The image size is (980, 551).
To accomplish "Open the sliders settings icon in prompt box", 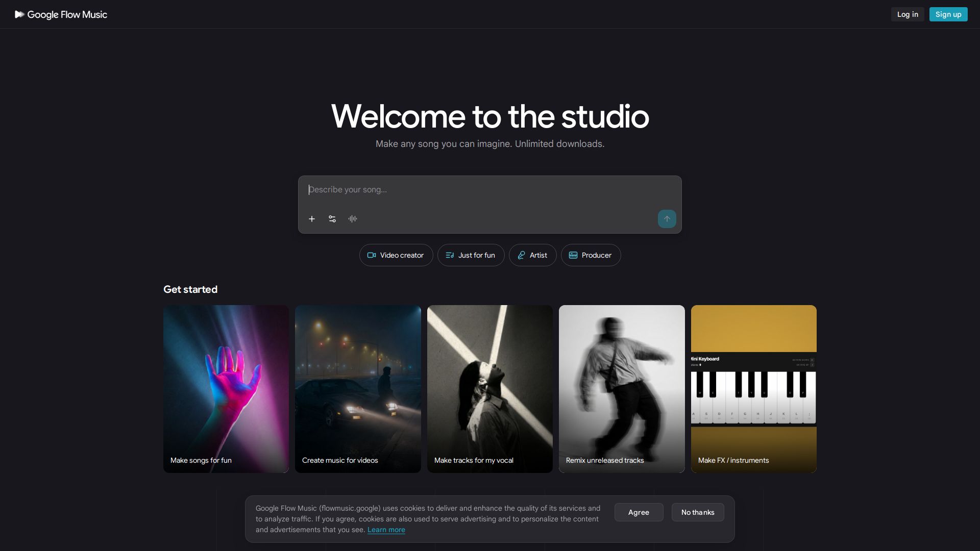I will pyautogui.click(x=332, y=219).
